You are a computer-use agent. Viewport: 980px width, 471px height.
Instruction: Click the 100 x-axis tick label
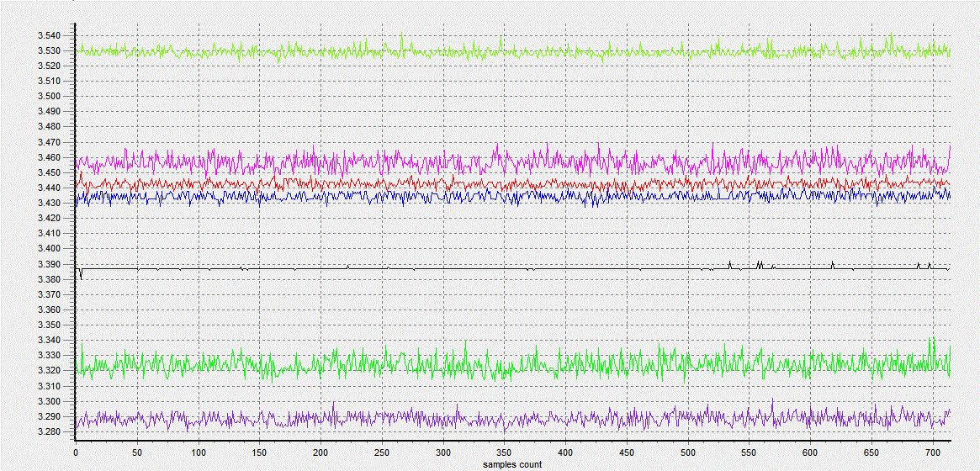pyautogui.click(x=199, y=452)
